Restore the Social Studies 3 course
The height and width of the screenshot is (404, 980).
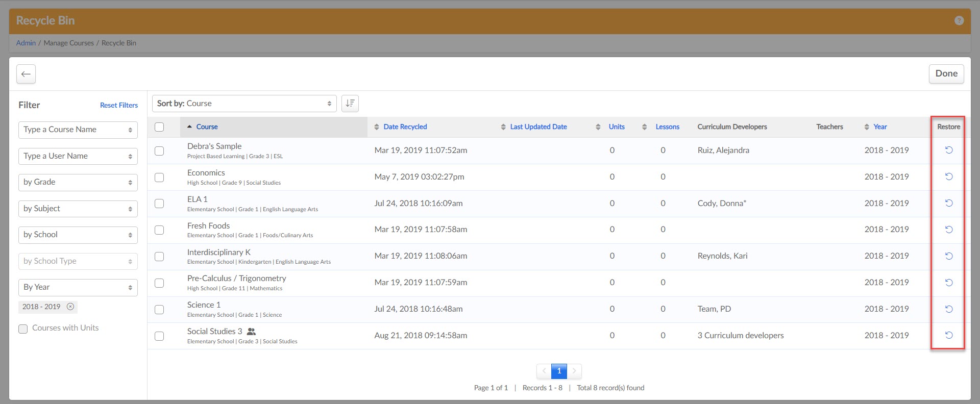[x=949, y=335]
